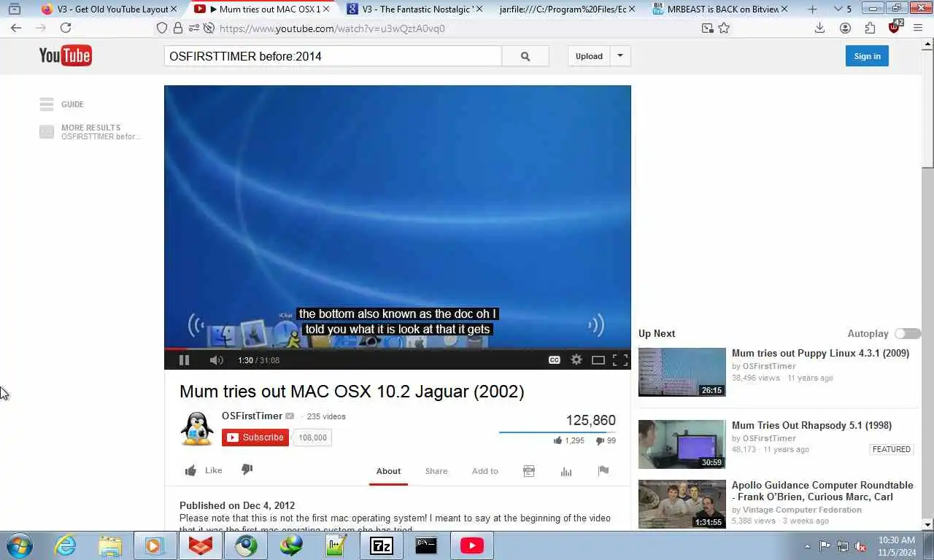Seek on the video progress bar
Image resolution: width=934 pixels, height=560 pixels.
[x=397, y=349]
